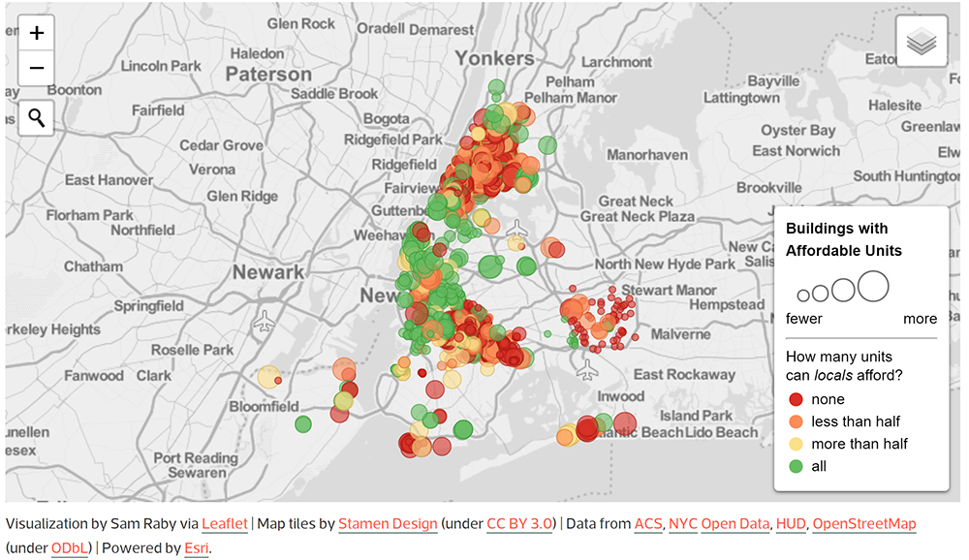Image resolution: width=969 pixels, height=560 pixels.
Task: Click the orange 'less than half' swatch
Action: pyautogui.click(x=796, y=421)
